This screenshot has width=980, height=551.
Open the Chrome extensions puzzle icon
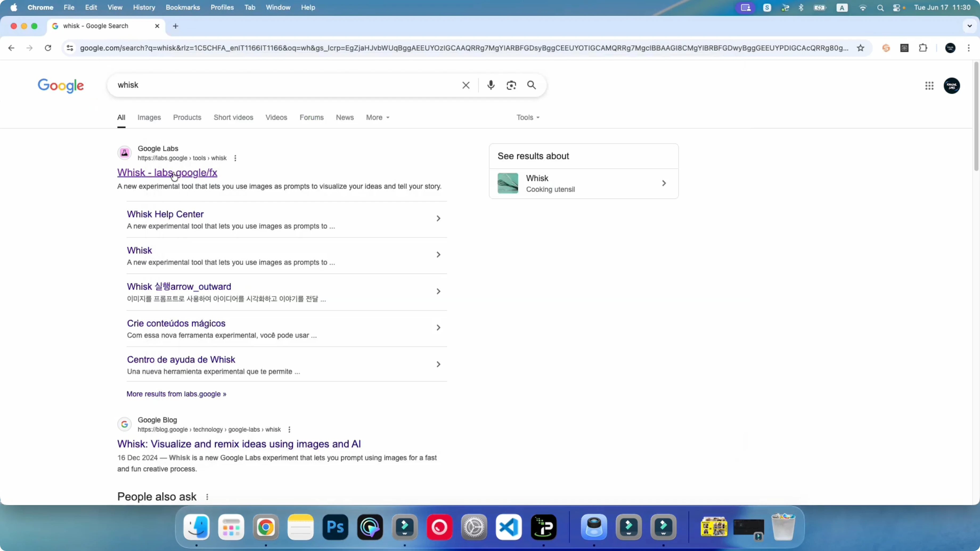coord(922,48)
